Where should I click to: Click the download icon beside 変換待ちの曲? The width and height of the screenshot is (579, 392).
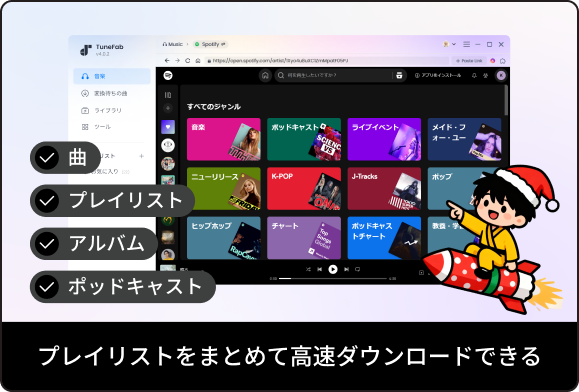click(85, 93)
